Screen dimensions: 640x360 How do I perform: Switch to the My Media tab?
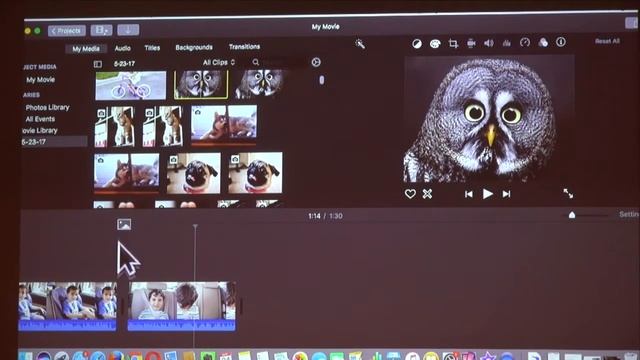tap(86, 49)
